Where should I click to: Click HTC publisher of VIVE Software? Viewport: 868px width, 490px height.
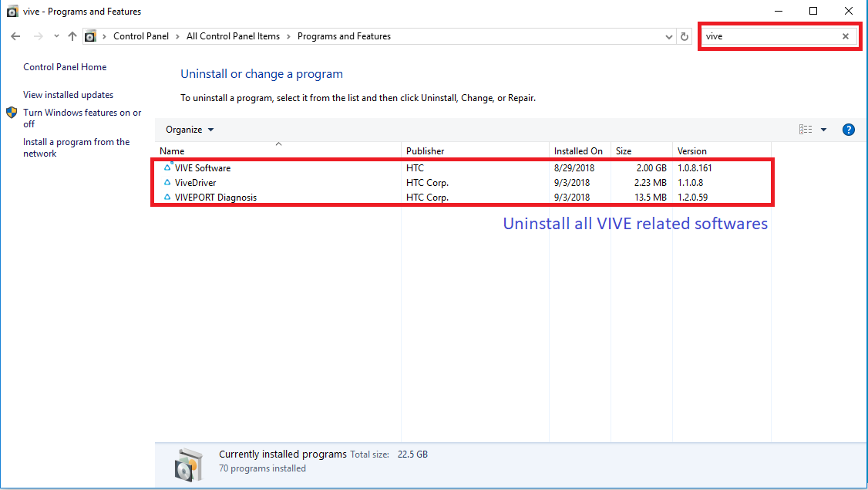click(x=415, y=168)
